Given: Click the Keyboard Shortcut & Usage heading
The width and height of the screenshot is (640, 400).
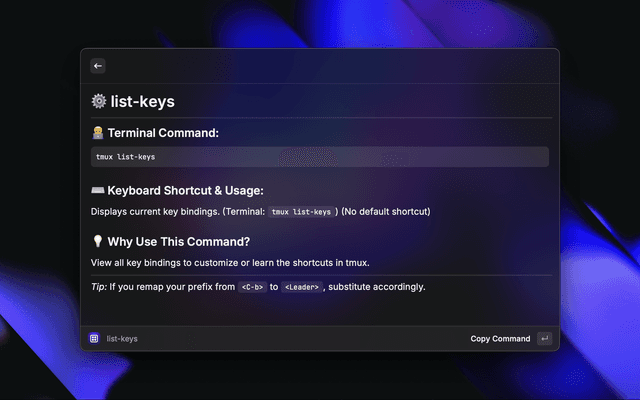Looking at the screenshot, I should (x=184, y=190).
